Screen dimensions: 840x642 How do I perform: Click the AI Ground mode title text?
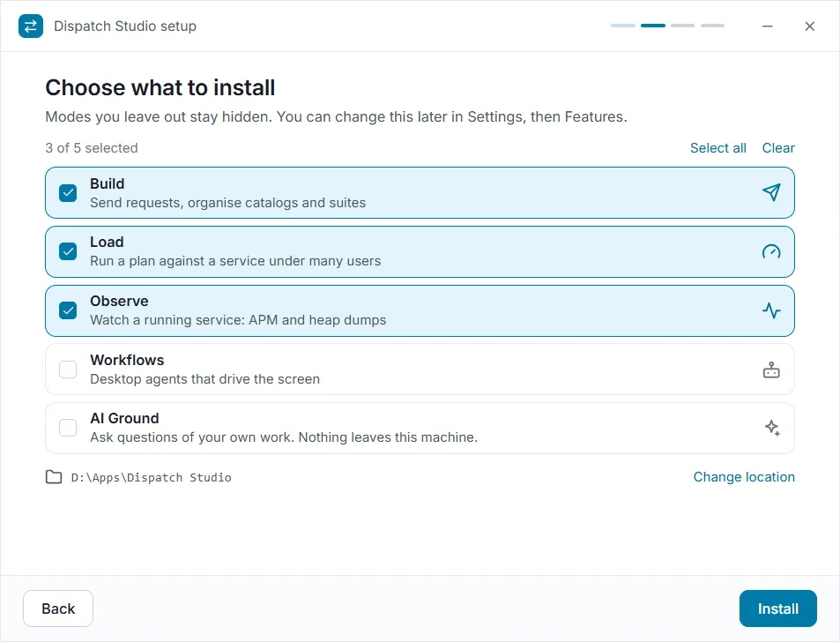point(124,418)
